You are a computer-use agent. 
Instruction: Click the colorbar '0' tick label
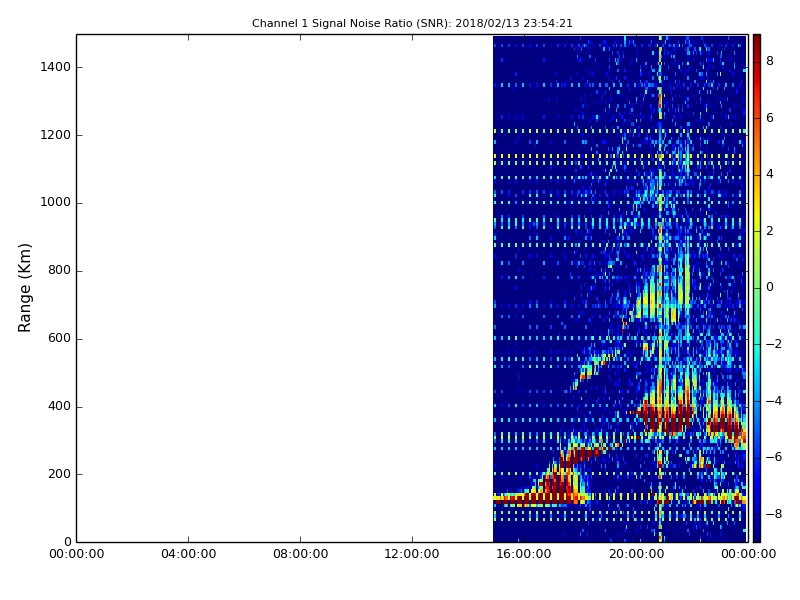pos(770,287)
